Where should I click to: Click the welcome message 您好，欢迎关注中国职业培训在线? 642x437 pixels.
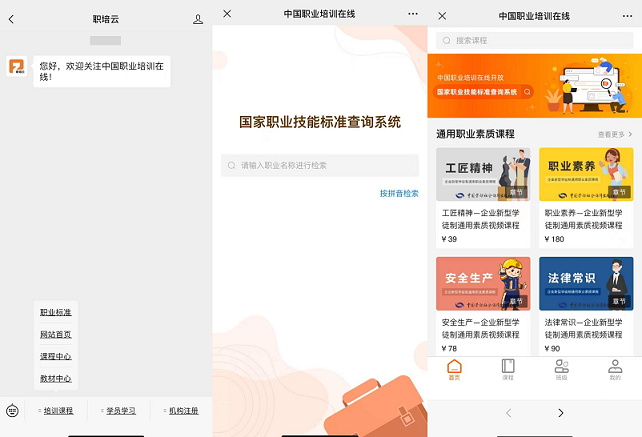[102, 71]
